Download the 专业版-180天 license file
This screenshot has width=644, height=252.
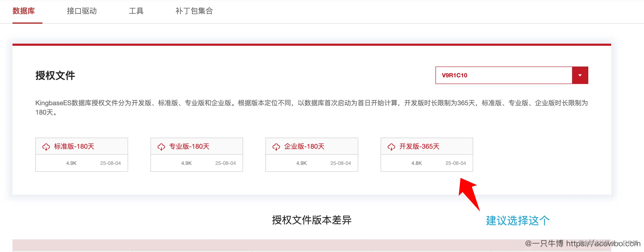(189, 147)
